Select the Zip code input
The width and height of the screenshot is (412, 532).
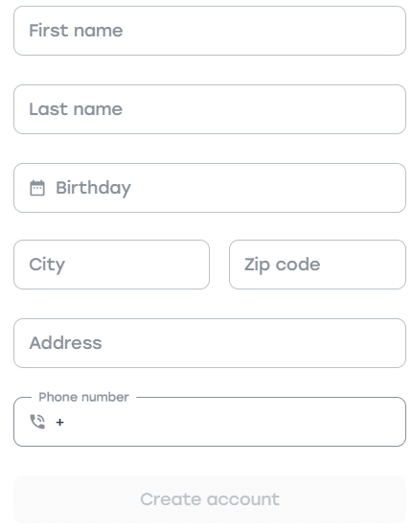coord(317,265)
